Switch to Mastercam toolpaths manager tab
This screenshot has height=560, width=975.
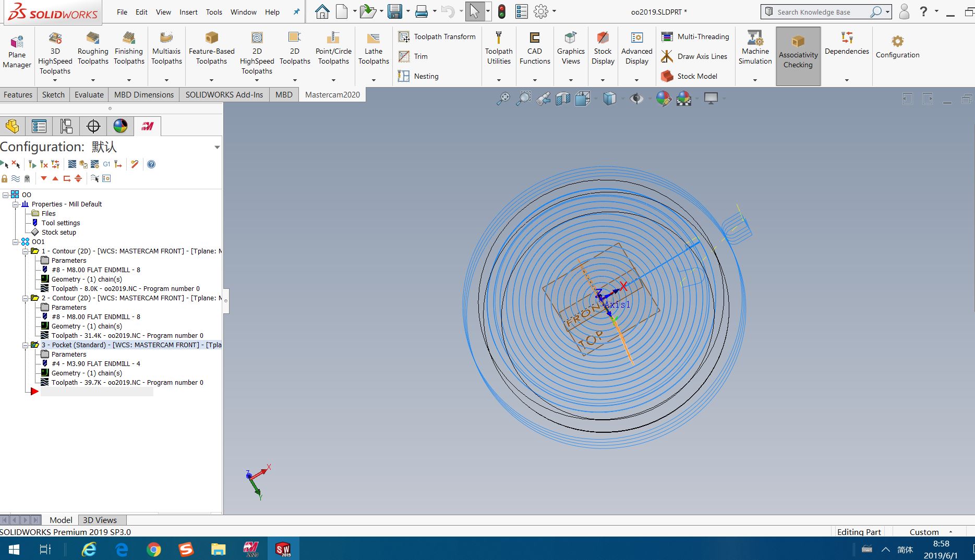148,126
